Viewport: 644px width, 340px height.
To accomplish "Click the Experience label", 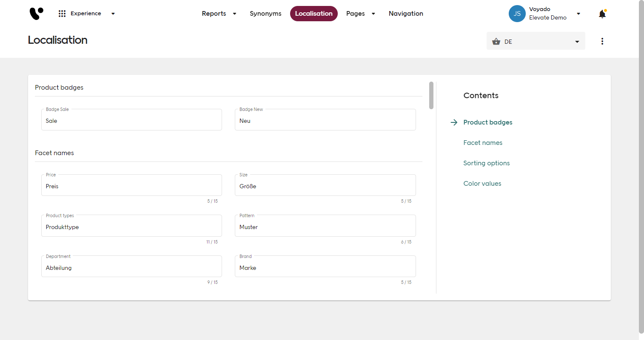I will pos(86,14).
